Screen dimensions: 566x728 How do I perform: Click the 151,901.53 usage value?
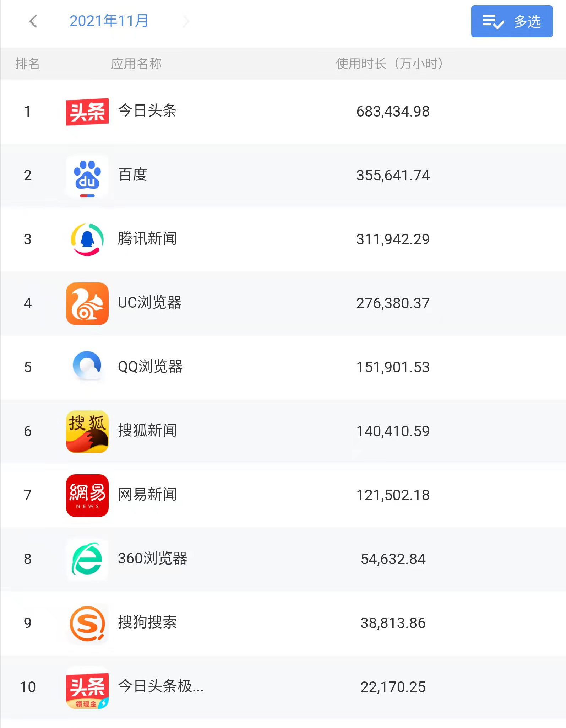393,367
